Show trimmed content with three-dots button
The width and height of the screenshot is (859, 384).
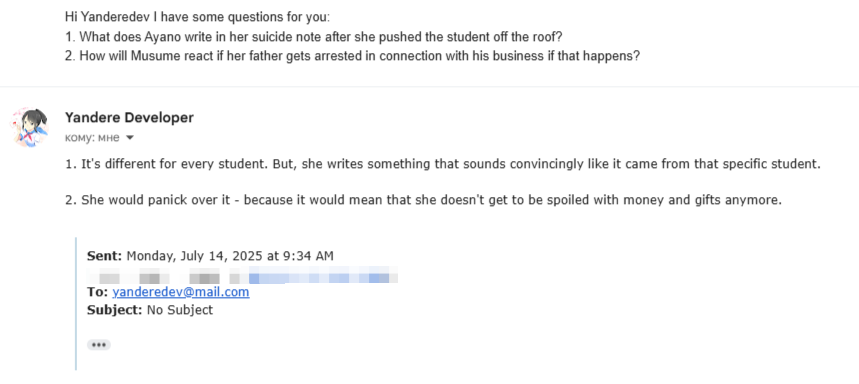click(99, 345)
